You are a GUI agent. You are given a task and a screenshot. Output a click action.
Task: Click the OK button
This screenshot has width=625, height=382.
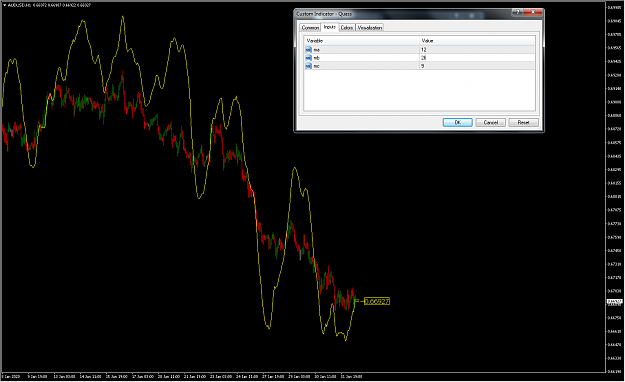tap(458, 122)
